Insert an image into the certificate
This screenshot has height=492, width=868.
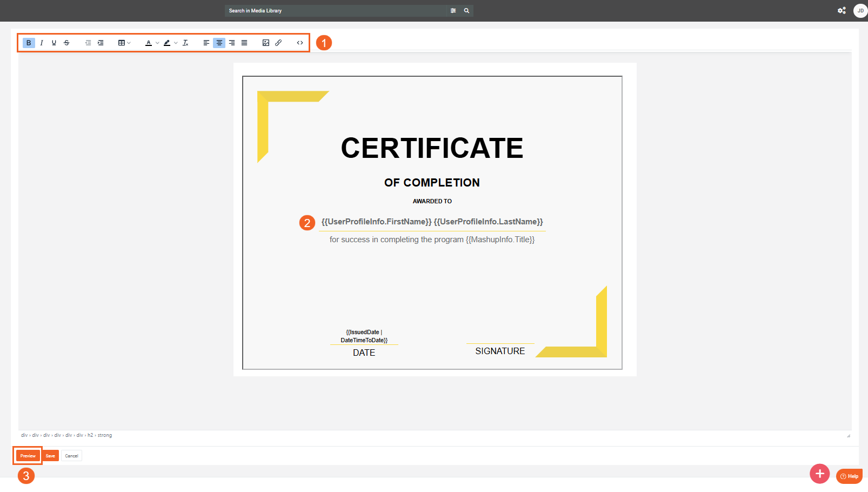(x=266, y=43)
